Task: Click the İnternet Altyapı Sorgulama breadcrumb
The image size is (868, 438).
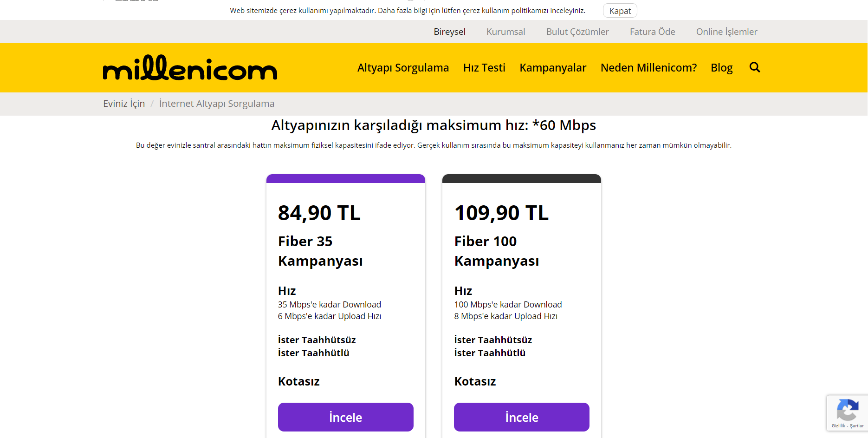Action: pos(217,104)
